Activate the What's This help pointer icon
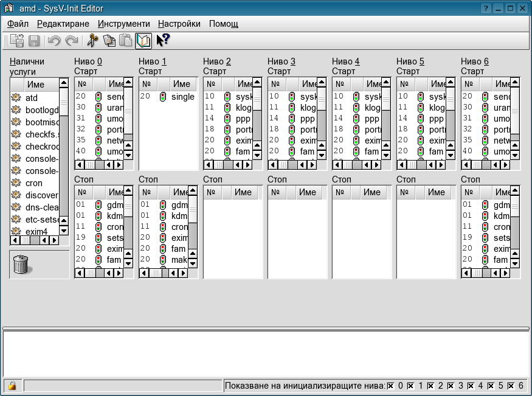The image size is (532, 396). pyautogui.click(x=162, y=41)
